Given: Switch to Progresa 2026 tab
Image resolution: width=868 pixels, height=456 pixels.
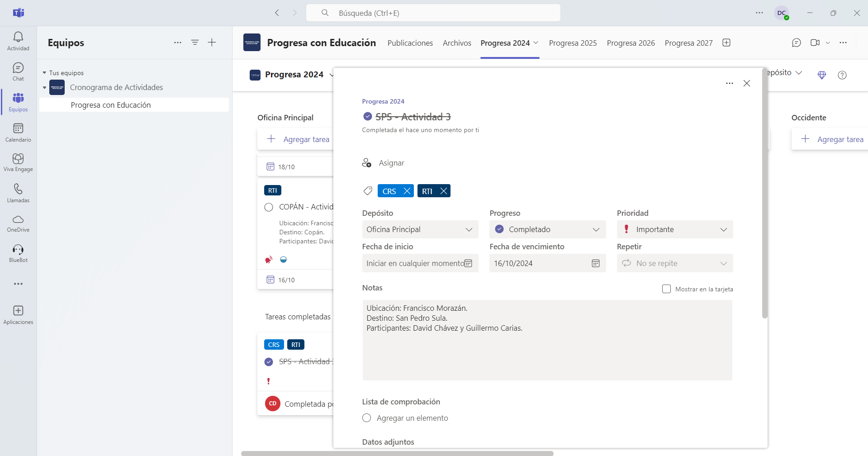Looking at the screenshot, I should coord(631,43).
